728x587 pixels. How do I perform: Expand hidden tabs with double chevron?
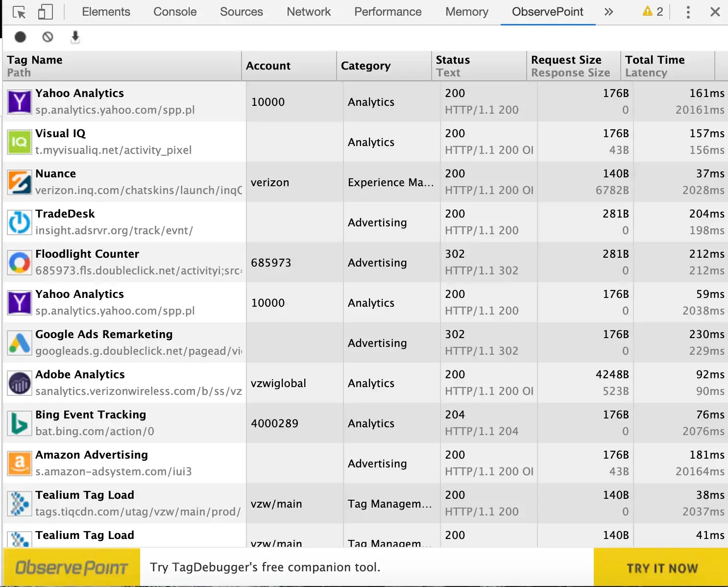[x=608, y=12]
